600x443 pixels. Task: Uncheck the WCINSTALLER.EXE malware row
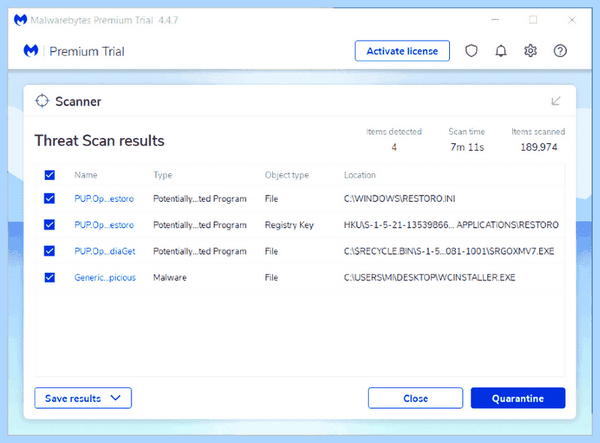tap(49, 277)
